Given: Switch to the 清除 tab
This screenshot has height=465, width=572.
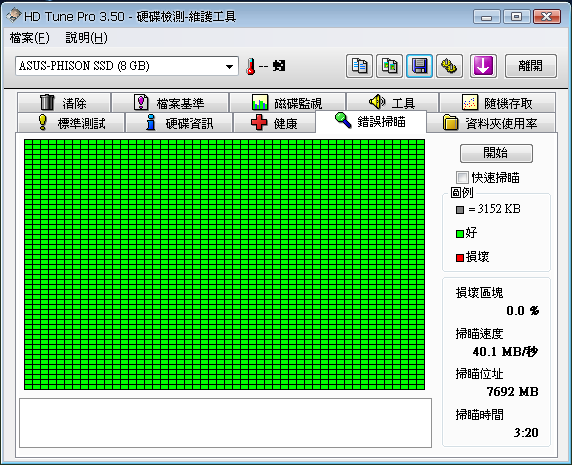Looking at the screenshot, I should (64, 102).
